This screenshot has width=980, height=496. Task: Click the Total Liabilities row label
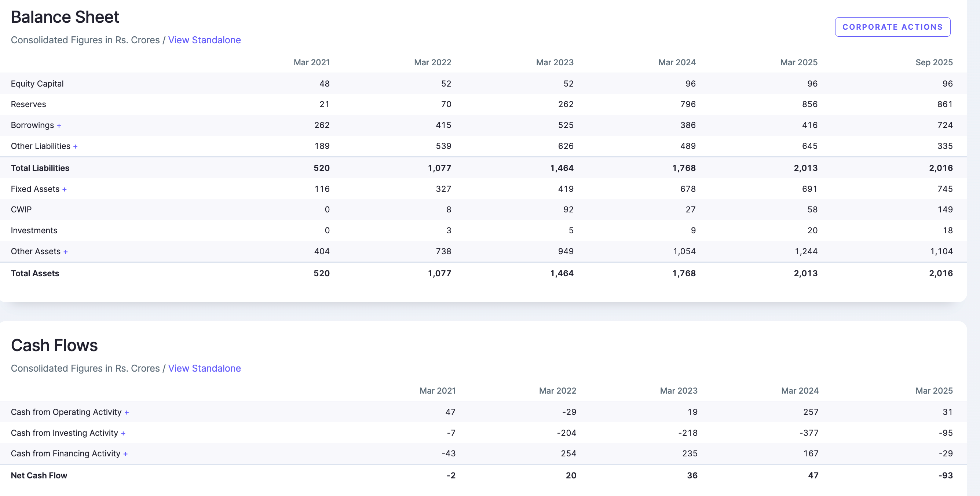40,168
